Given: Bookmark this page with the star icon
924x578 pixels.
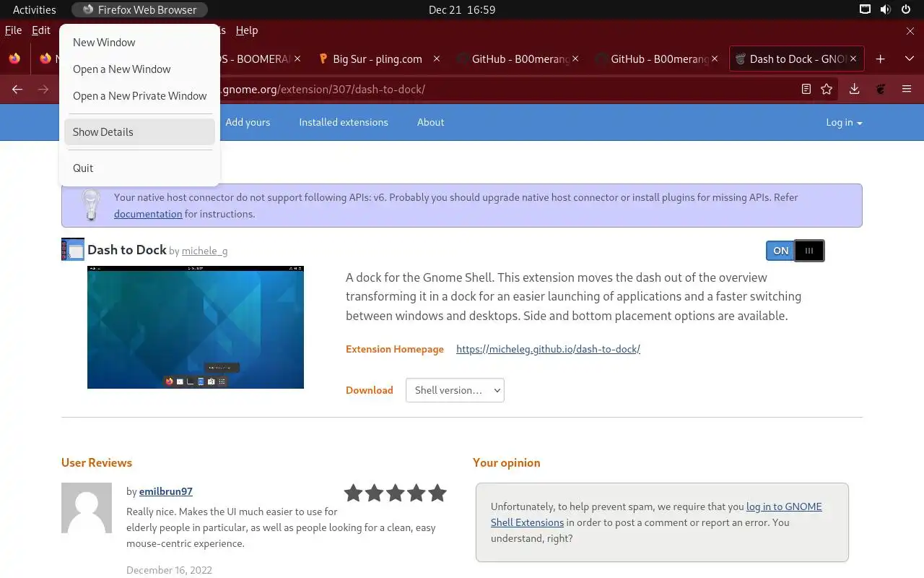Looking at the screenshot, I should click(x=827, y=89).
